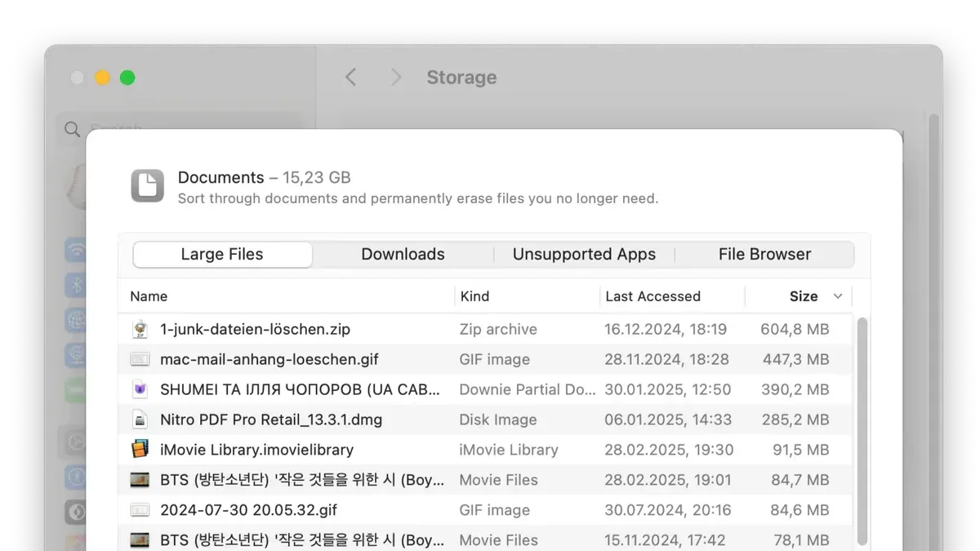Viewport: 980px width, 551px height.
Task: Click the disk image icon for Nitro PDF Pro
Action: click(140, 420)
